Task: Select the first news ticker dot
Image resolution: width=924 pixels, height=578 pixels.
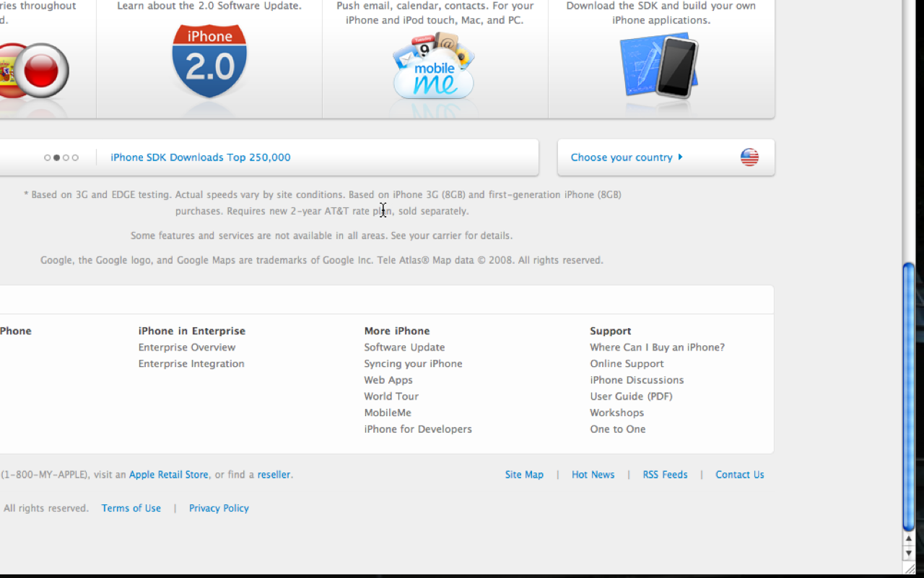Action: tap(48, 158)
